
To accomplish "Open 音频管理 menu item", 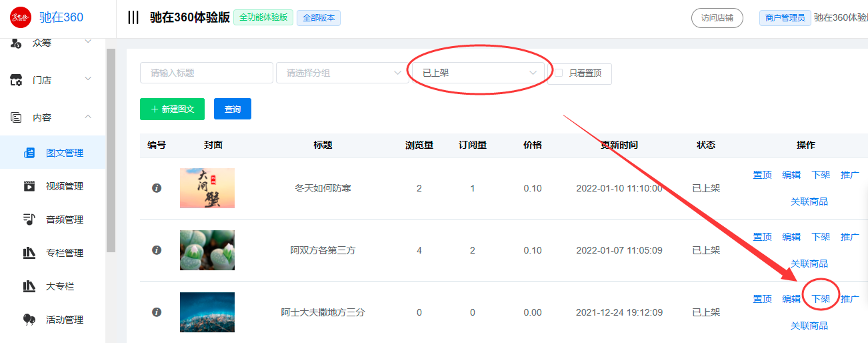I will pyautogui.click(x=53, y=220).
